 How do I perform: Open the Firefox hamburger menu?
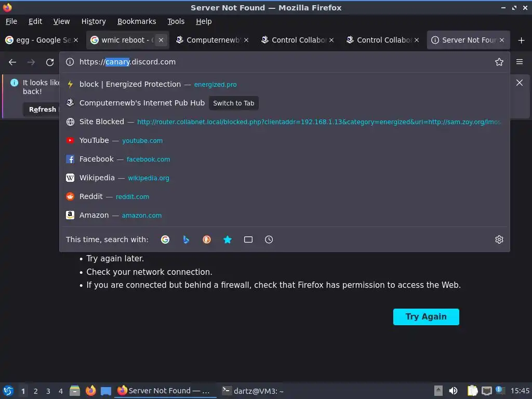tap(520, 62)
